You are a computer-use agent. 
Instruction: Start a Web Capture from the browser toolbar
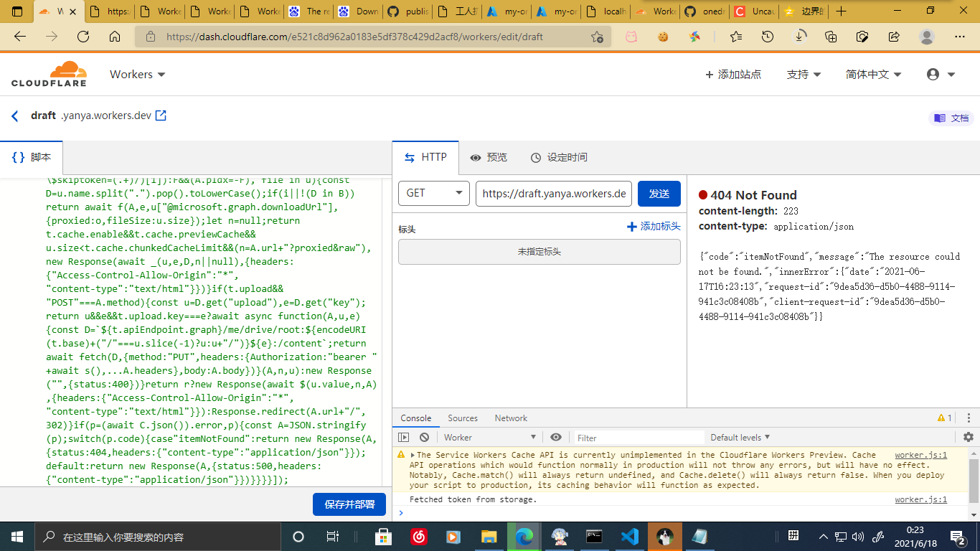click(x=862, y=36)
